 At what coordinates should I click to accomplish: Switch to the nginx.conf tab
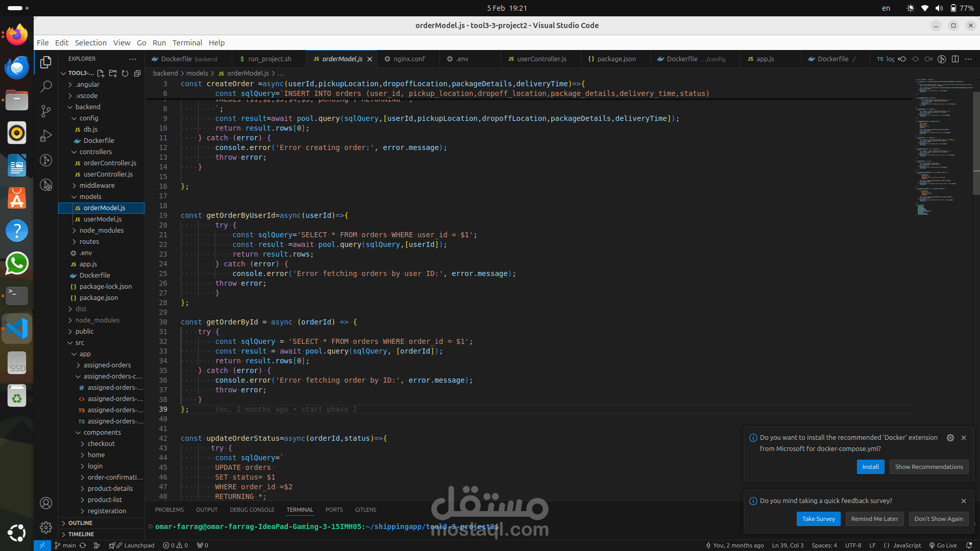tap(408, 59)
